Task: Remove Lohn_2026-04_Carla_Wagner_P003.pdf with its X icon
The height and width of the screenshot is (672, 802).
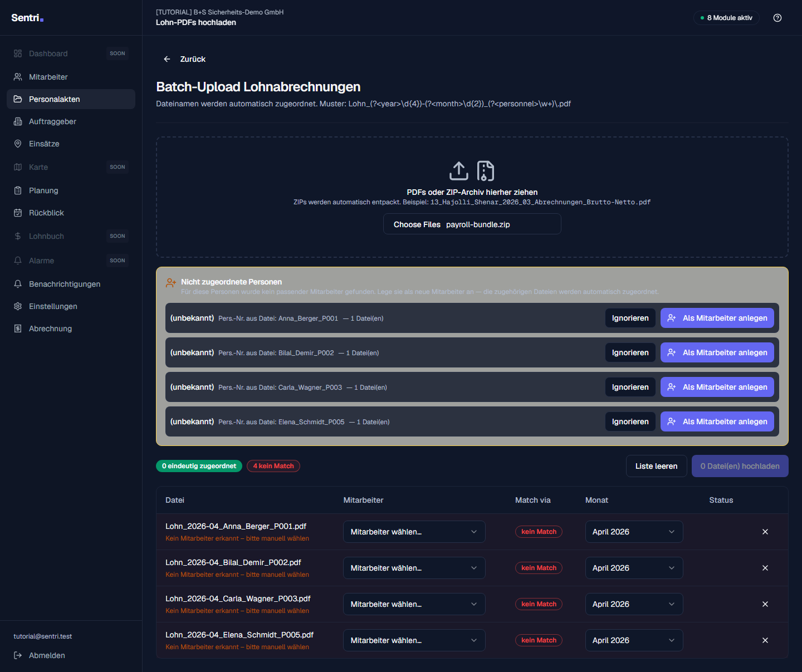Action: (765, 604)
